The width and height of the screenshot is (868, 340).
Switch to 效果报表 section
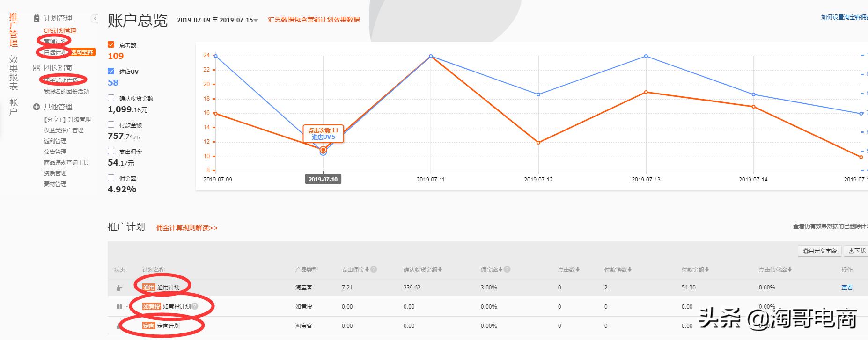click(x=14, y=72)
